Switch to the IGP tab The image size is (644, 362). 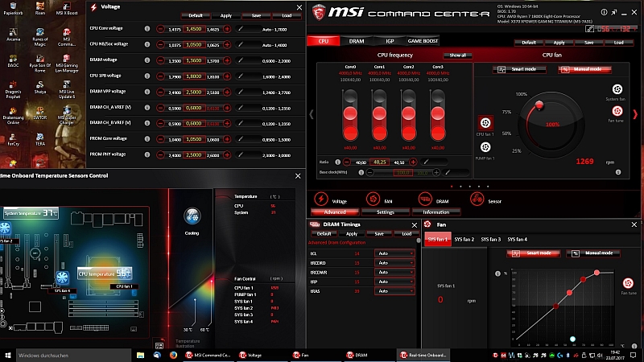[x=390, y=41]
